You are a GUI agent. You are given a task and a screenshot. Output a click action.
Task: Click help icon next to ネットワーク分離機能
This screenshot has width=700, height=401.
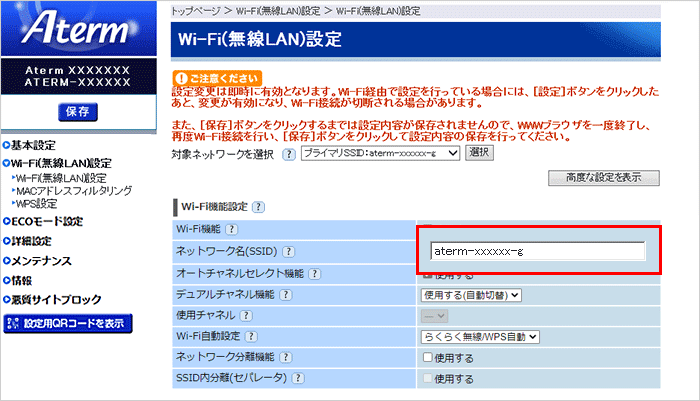[x=285, y=357]
